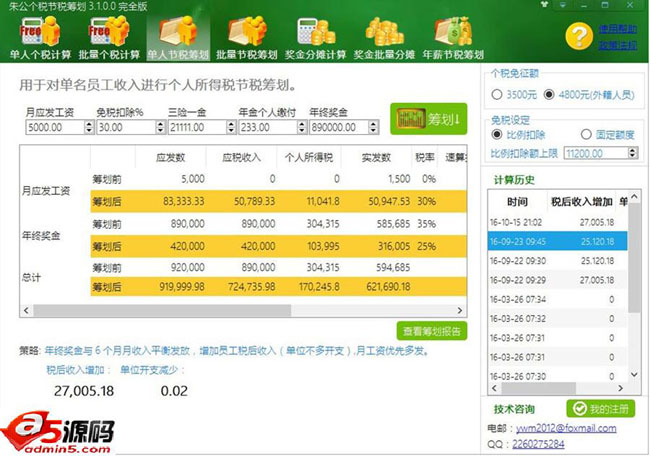Open the 批量个税计算 tool icon
Screen dimensions: 650x456
[109, 38]
